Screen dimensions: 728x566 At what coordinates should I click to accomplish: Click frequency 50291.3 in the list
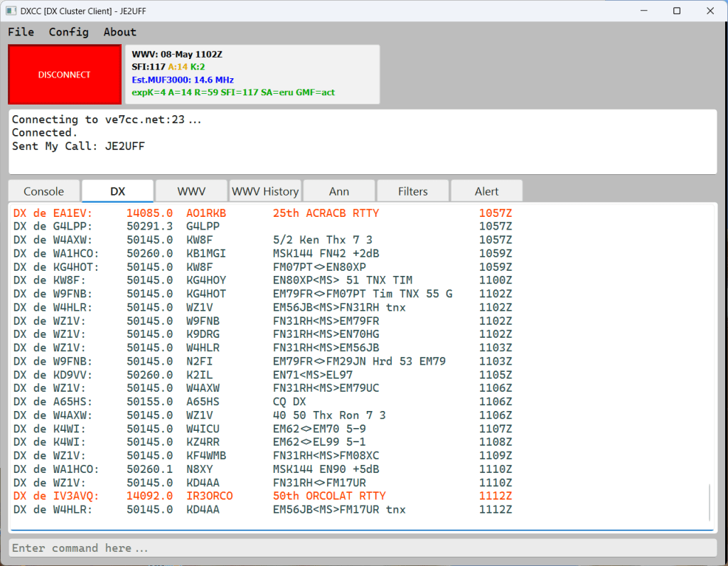(149, 227)
